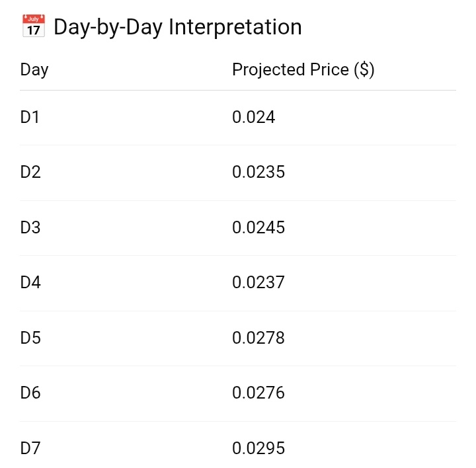Click the 0.0245 projected price value
The image size is (476, 468).
[258, 228]
